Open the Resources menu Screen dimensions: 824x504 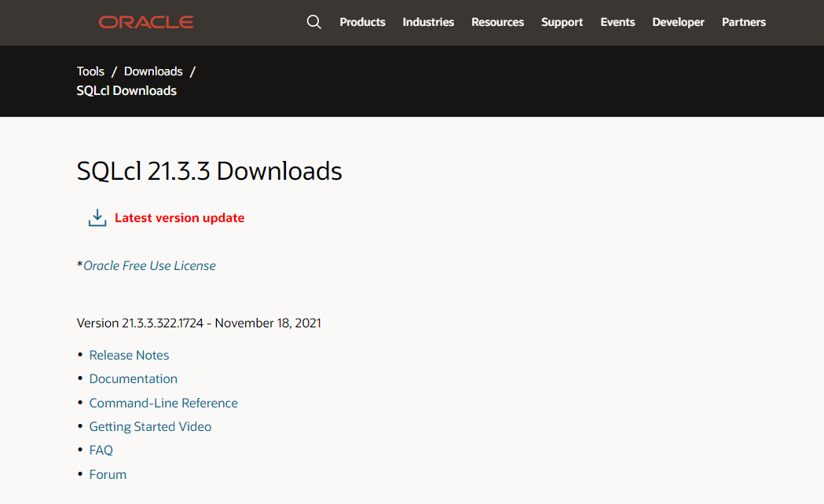pos(498,22)
